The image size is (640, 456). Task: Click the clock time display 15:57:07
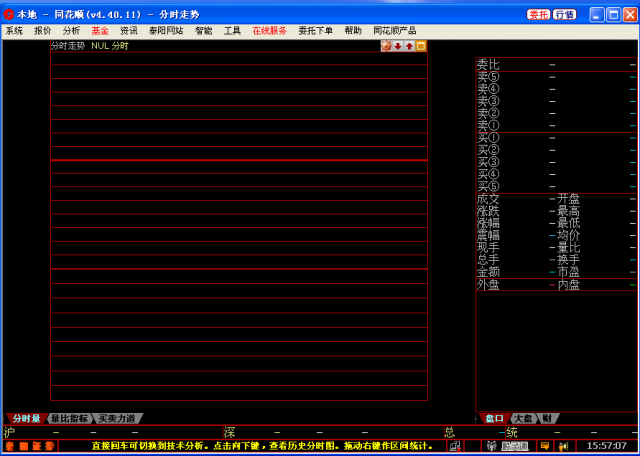click(607, 446)
